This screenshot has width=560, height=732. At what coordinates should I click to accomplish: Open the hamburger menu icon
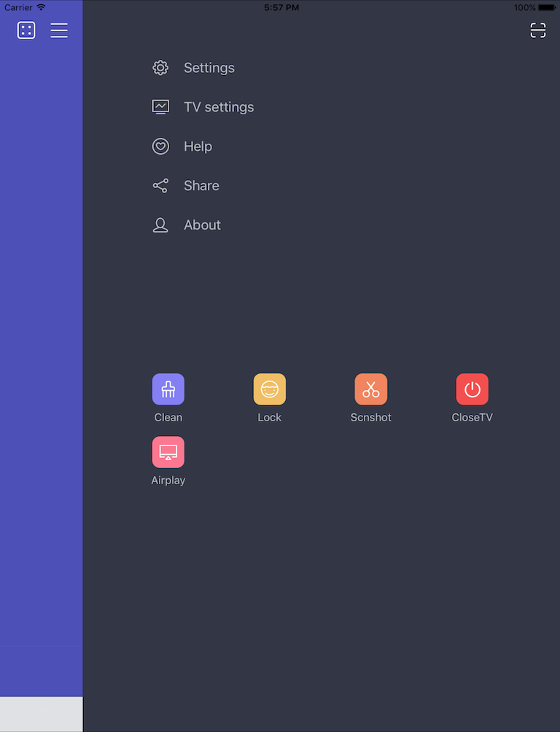point(59,31)
